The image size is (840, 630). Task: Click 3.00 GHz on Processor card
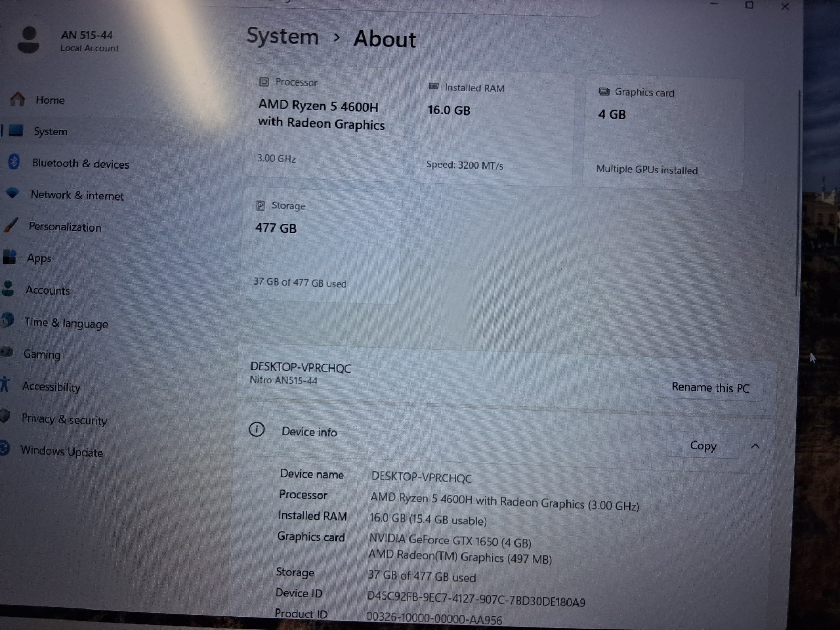[276, 158]
